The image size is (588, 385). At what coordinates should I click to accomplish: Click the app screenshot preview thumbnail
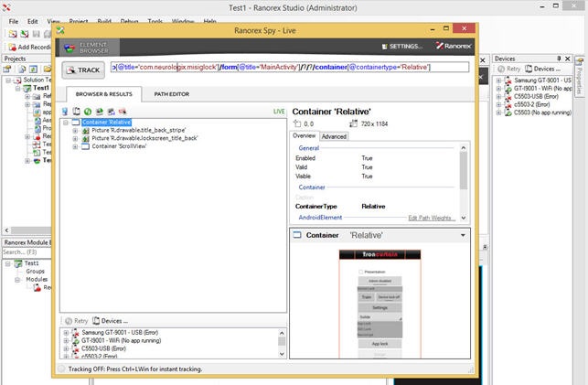[380, 304]
